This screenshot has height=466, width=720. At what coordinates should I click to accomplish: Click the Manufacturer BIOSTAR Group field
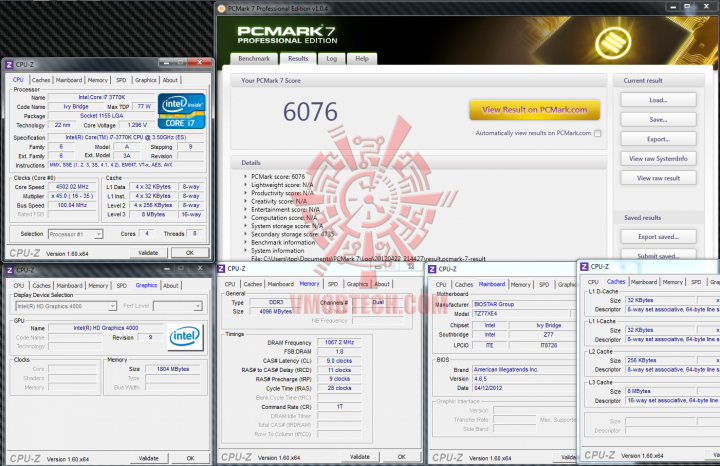click(524, 304)
